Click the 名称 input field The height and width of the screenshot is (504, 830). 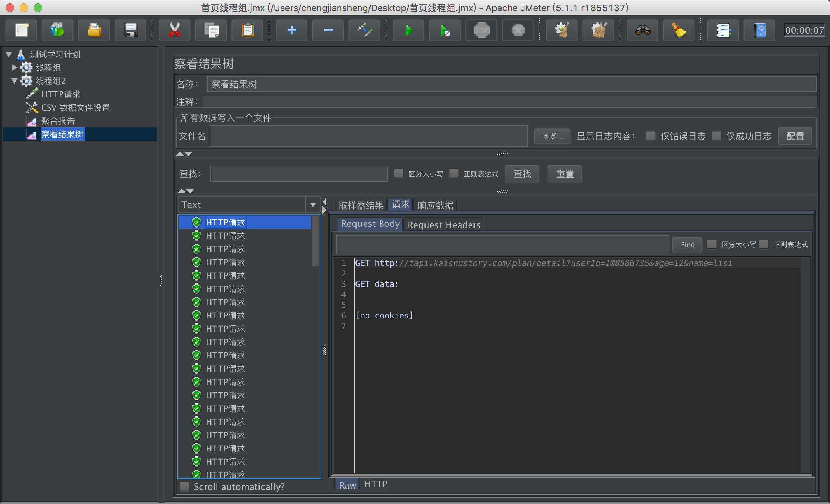pyautogui.click(x=512, y=84)
